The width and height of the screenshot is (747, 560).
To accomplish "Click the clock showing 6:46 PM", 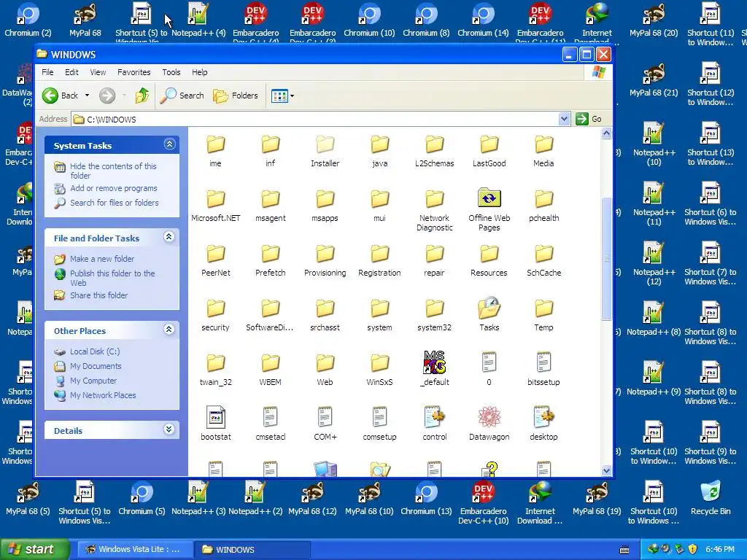I will pyautogui.click(x=720, y=550).
